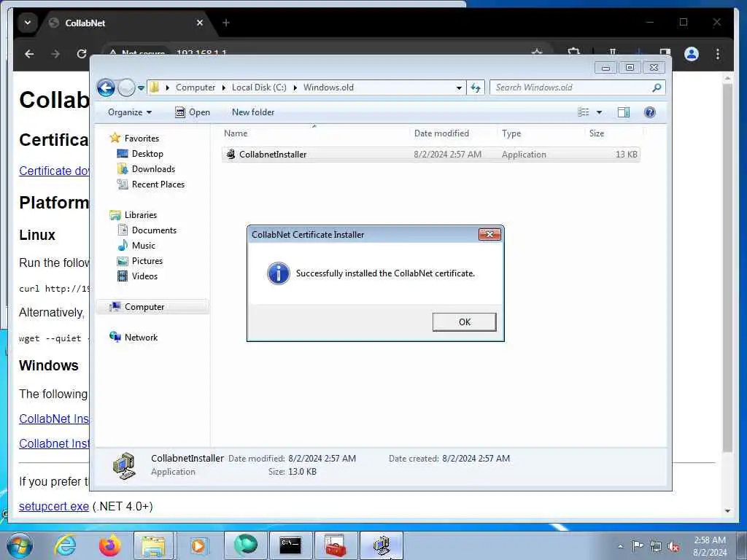Click the CollabnetInstaller taskbar item
Screen dimensions: 747x560
coord(381,545)
